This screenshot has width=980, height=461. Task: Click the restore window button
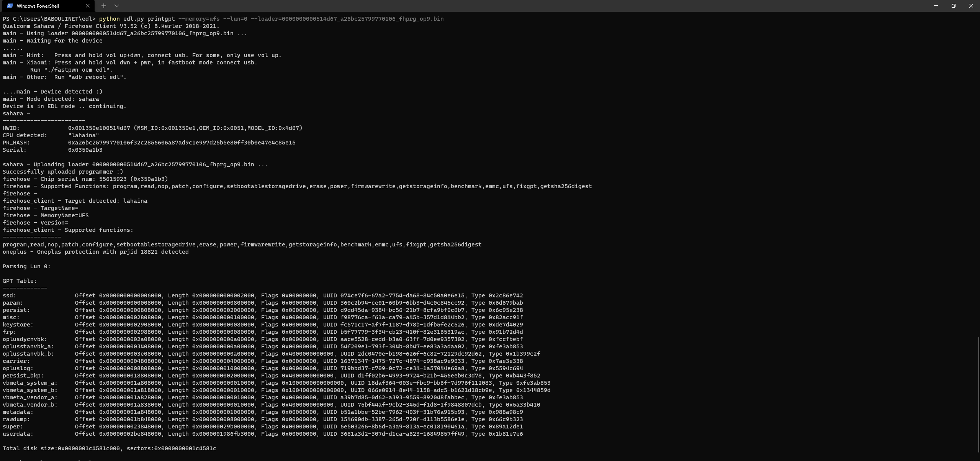tap(954, 5)
